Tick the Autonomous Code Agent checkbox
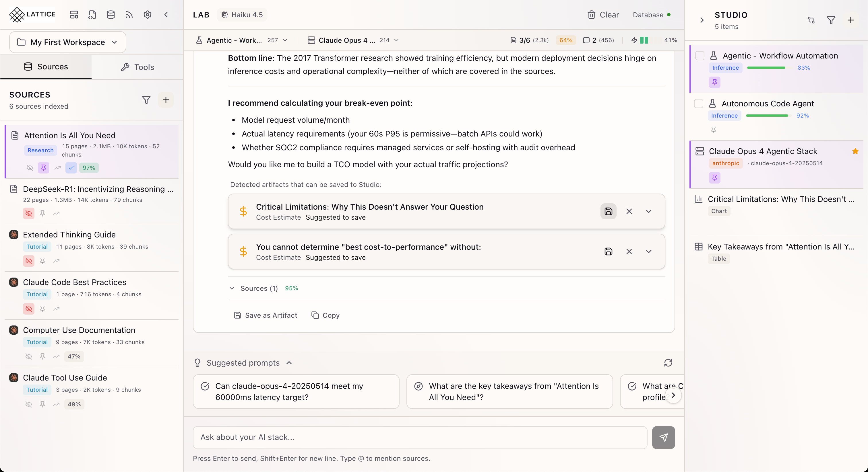This screenshot has width=868, height=472. pos(699,104)
